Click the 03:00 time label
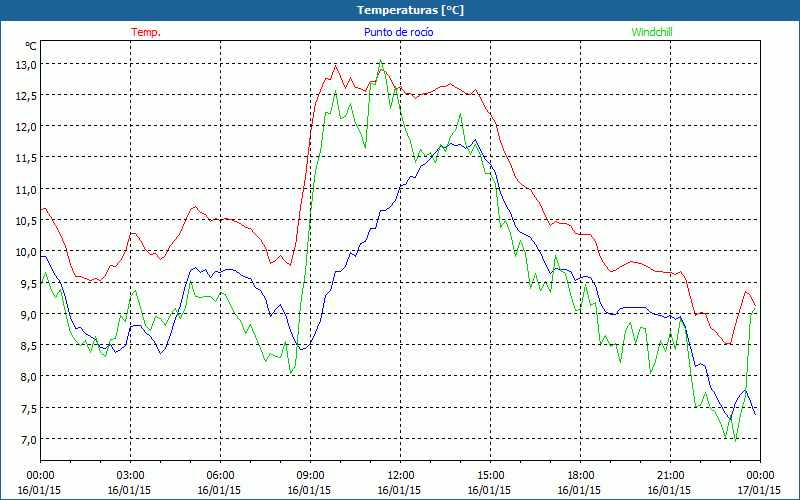Viewport: 800px width, 500px height. 130,476
